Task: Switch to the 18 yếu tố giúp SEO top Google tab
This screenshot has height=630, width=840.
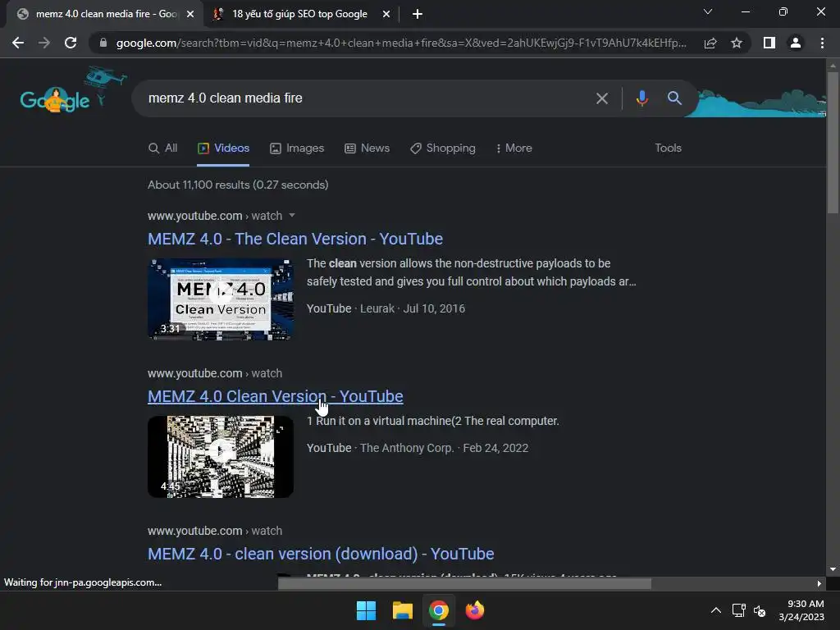Action: click(299, 14)
